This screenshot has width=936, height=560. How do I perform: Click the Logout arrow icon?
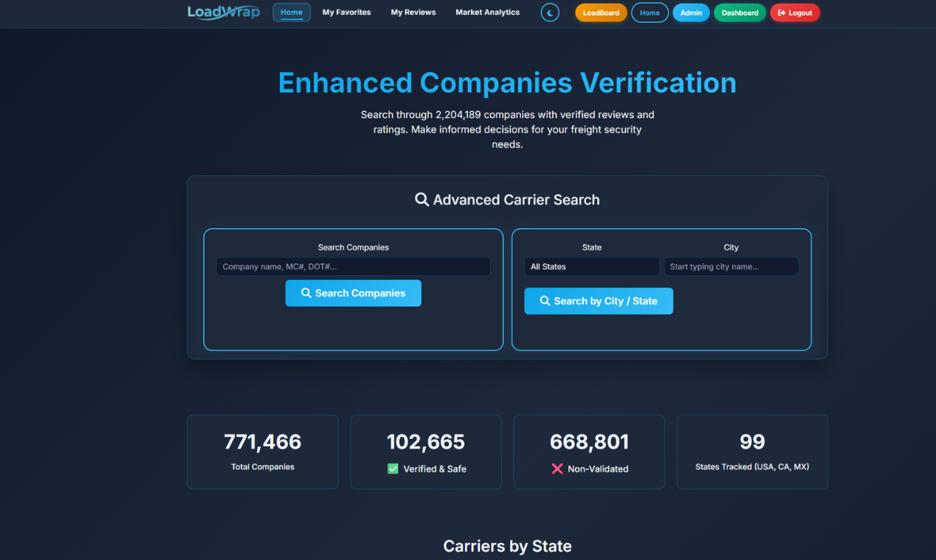[x=782, y=13]
